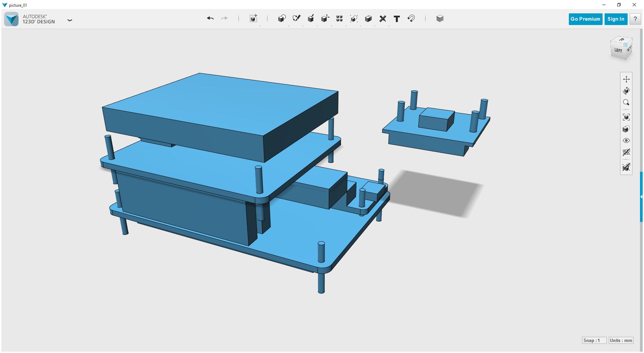The width and height of the screenshot is (644, 353).
Task: Click the Sign In button
Action: tap(616, 19)
